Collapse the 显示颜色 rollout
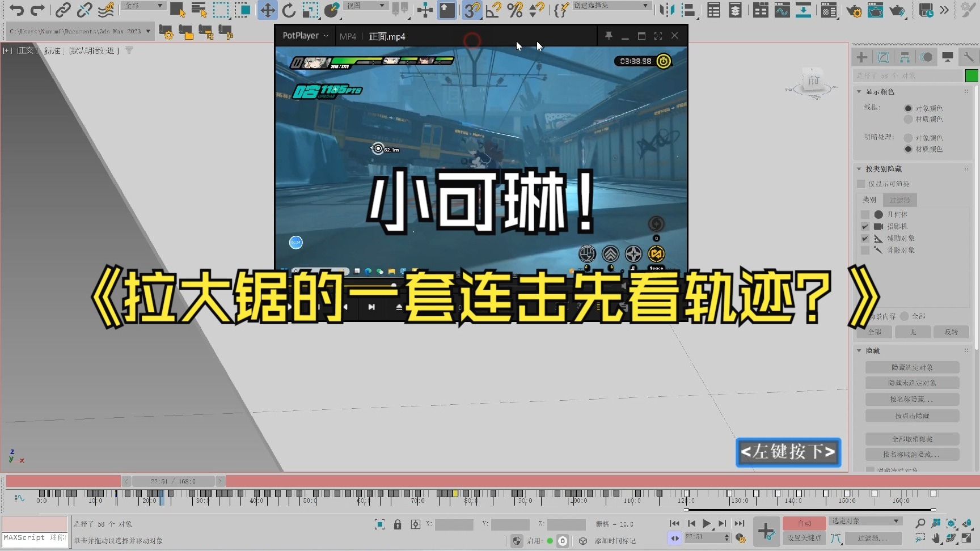Viewport: 980px width, 551px height. 859,92
